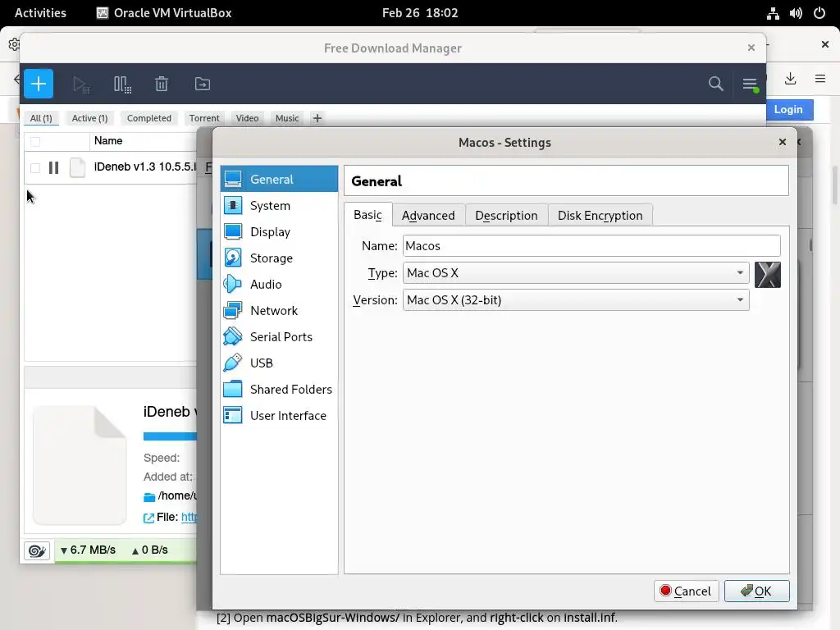Open User Interface settings category
This screenshot has width=840, height=630.
279,415
